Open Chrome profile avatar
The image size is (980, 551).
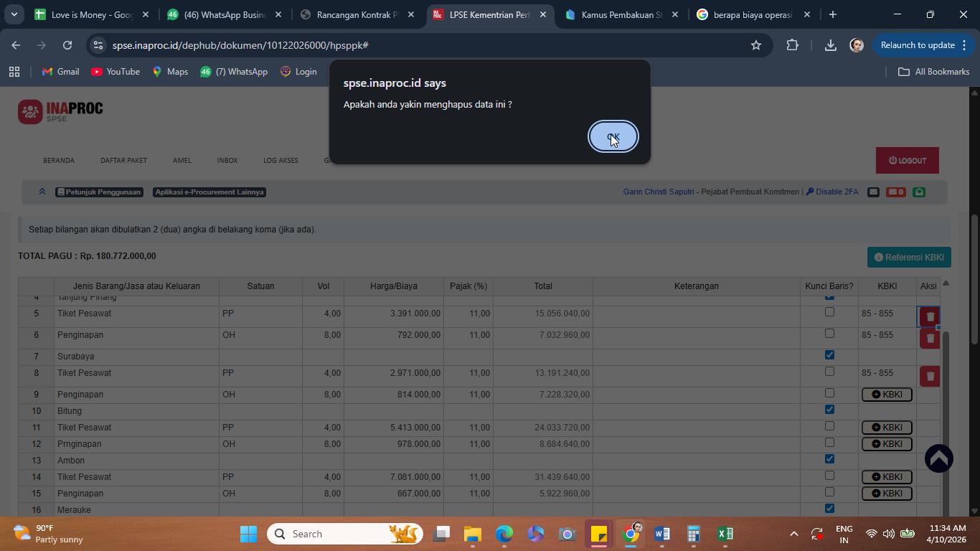coord(856,45)
